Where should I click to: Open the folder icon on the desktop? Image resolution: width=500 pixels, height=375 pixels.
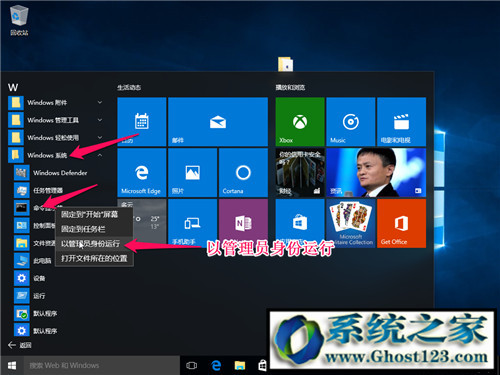click(286, 64)
